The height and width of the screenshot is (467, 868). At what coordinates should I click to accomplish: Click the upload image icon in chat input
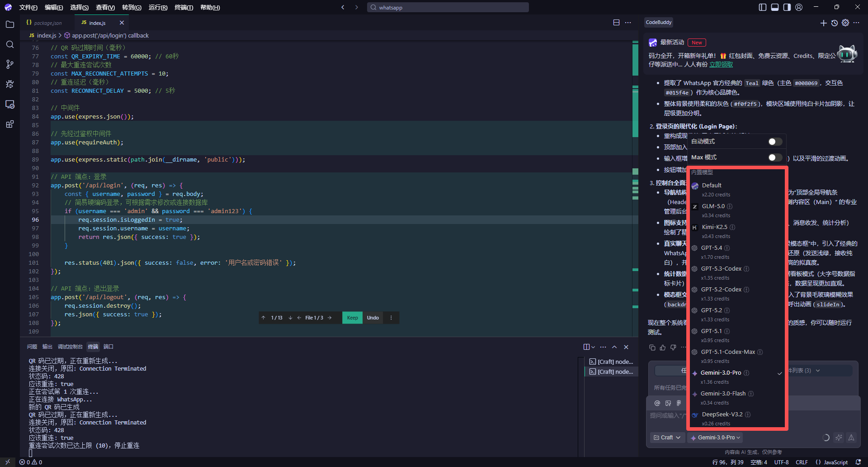[668, 403]
